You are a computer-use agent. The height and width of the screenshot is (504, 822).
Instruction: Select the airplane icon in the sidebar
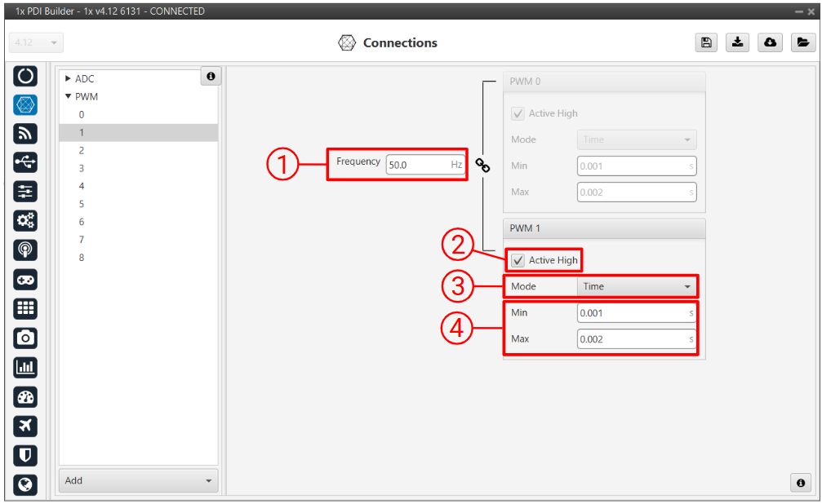pos(26,426)
